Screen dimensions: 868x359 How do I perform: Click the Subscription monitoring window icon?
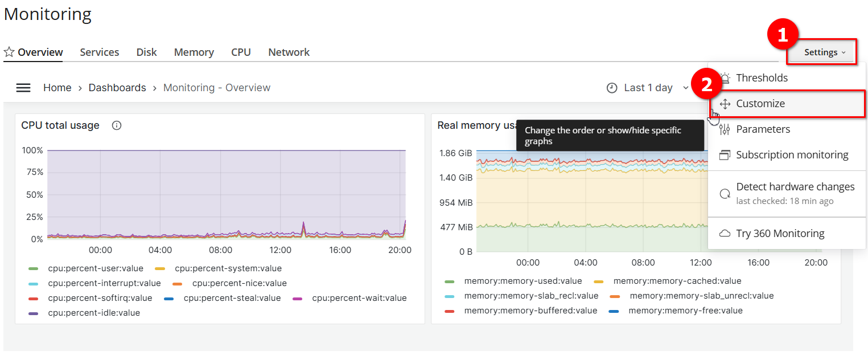pos(725,155)
